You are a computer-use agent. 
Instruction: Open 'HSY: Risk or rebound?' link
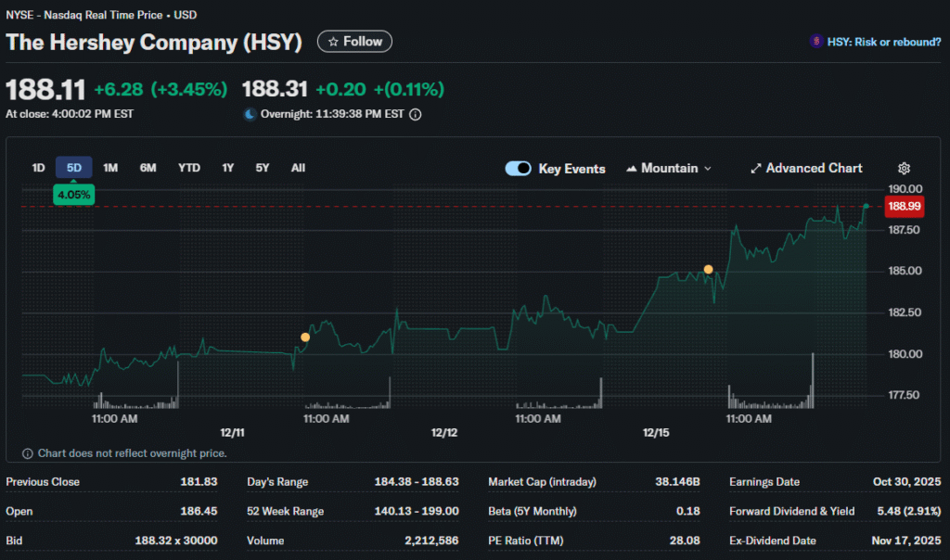pos(882,42)
